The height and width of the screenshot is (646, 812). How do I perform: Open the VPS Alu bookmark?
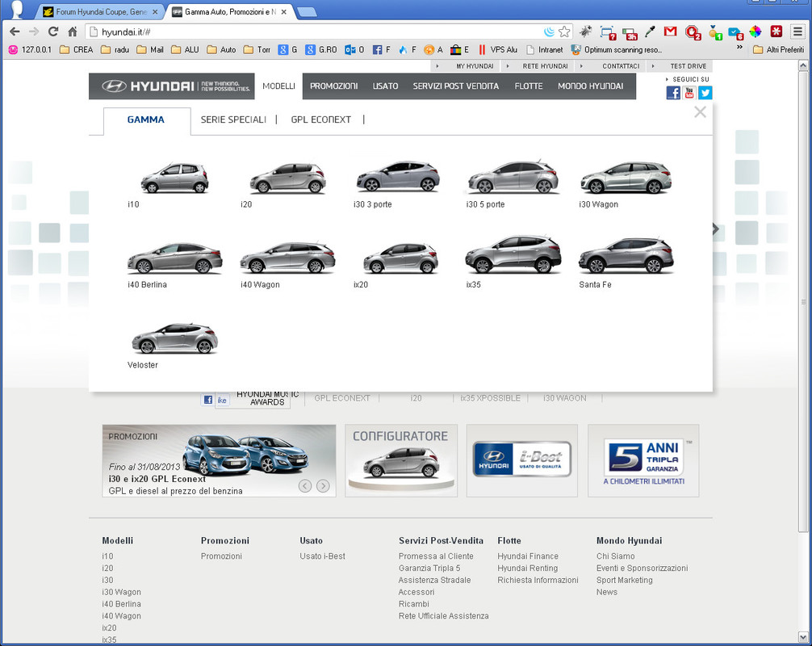tap(497, 50)
